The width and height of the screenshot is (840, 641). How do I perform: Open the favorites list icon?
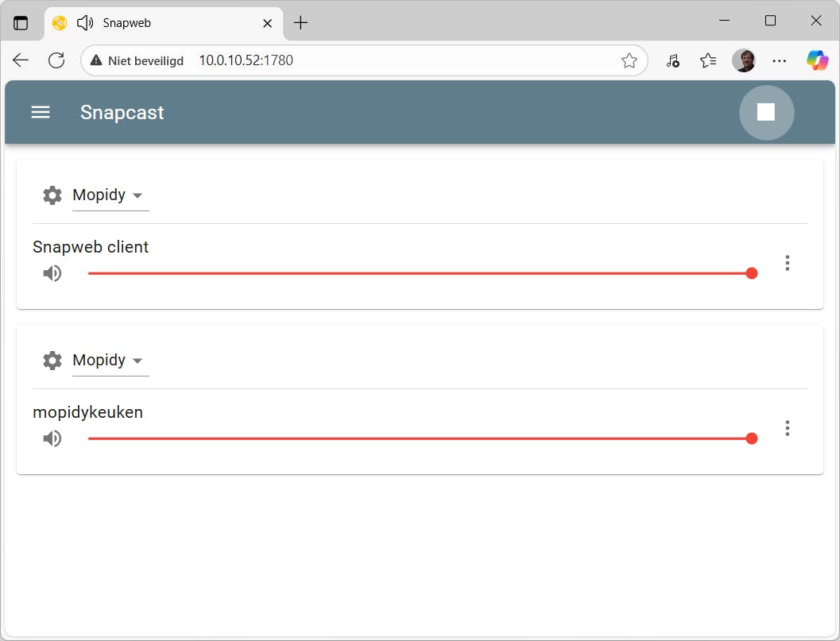click(708, 60)
